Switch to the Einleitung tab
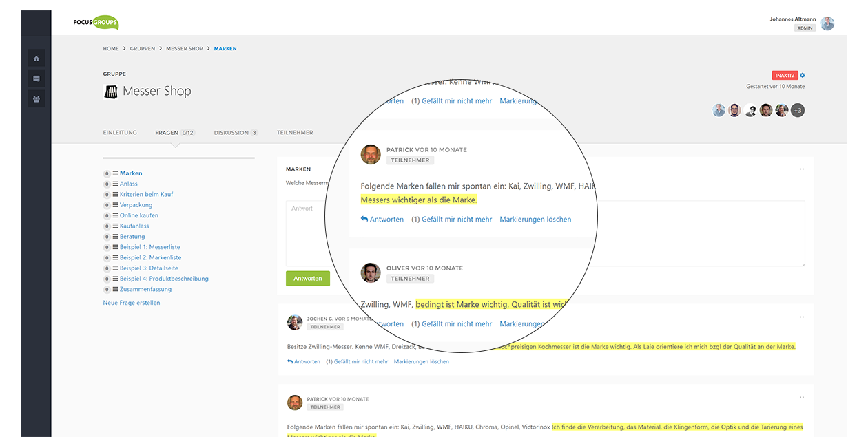Image resolution: width=868 pixels, height=448 pixels. click(120, 132)
